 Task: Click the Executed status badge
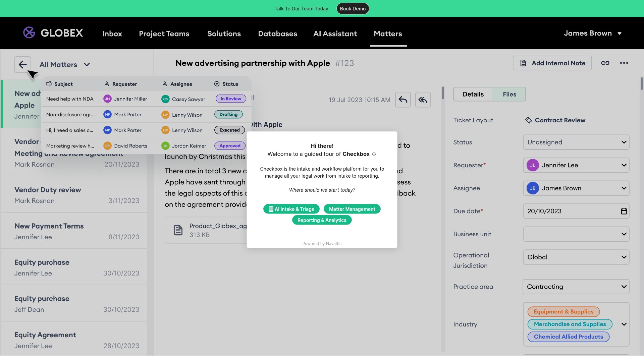[229, 130]
